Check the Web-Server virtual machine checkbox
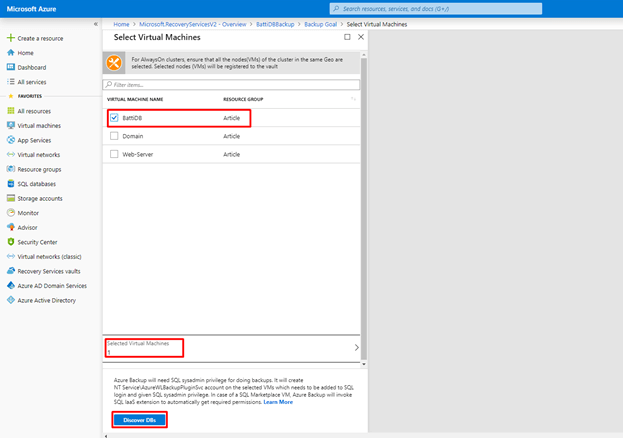Viewport: 623px width, 438px height. (114, 154)
